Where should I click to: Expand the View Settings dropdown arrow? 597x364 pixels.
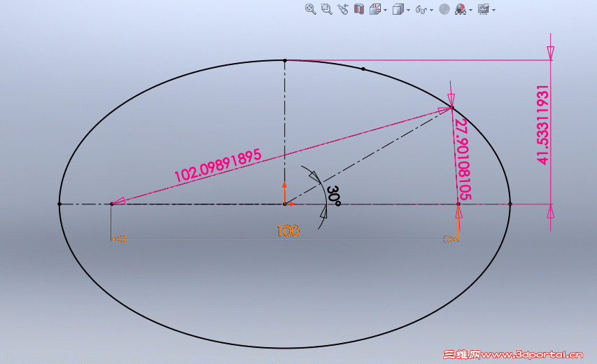click(x=494, y=10)
